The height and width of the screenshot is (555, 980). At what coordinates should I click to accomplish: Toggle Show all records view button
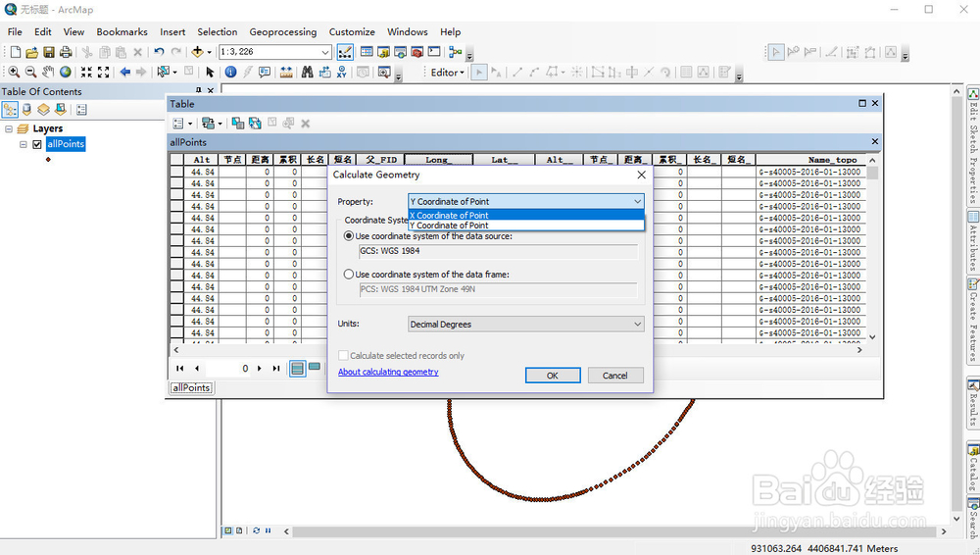click(x=298, y=369)
